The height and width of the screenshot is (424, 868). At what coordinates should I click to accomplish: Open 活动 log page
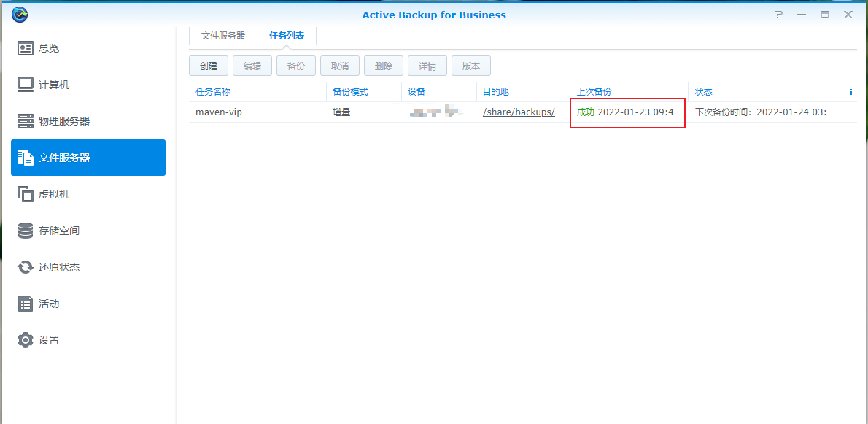pyautogui.click(x=88, y=304)
